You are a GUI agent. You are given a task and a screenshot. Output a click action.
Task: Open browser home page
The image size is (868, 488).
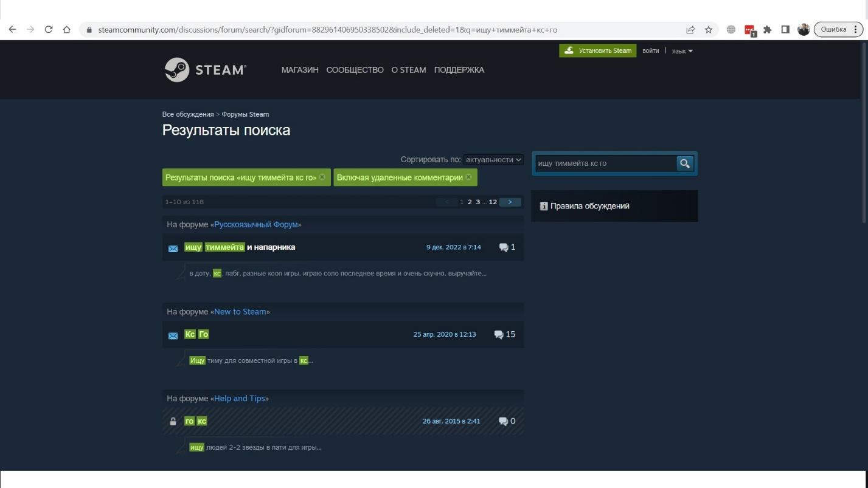point(67,29)
